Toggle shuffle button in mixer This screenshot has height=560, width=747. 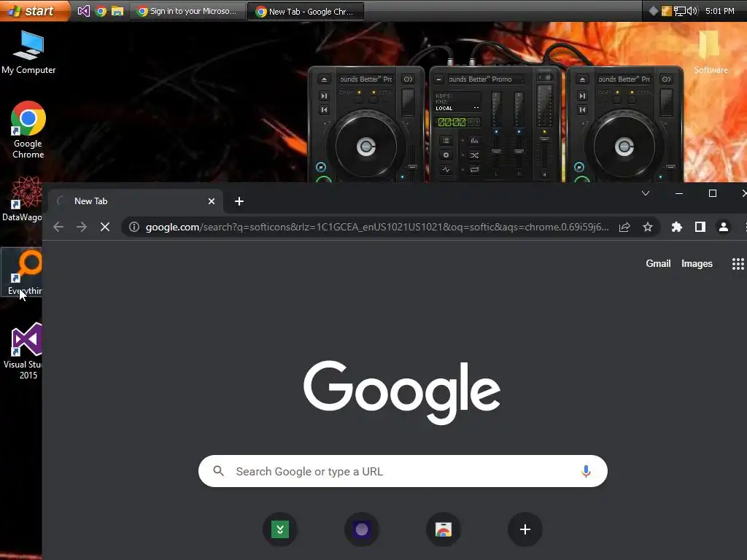point(474,155)
